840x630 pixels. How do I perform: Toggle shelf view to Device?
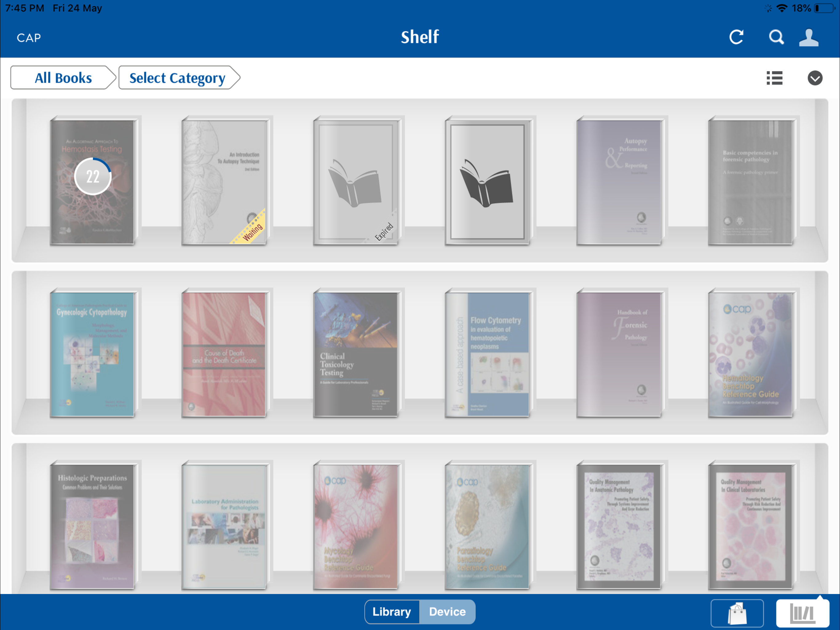pos(447,612)
